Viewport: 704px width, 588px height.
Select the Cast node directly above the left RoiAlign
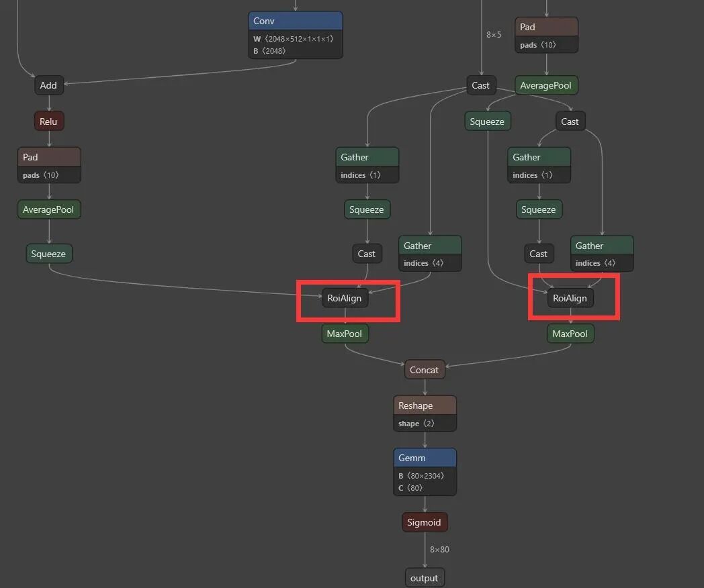367,254
